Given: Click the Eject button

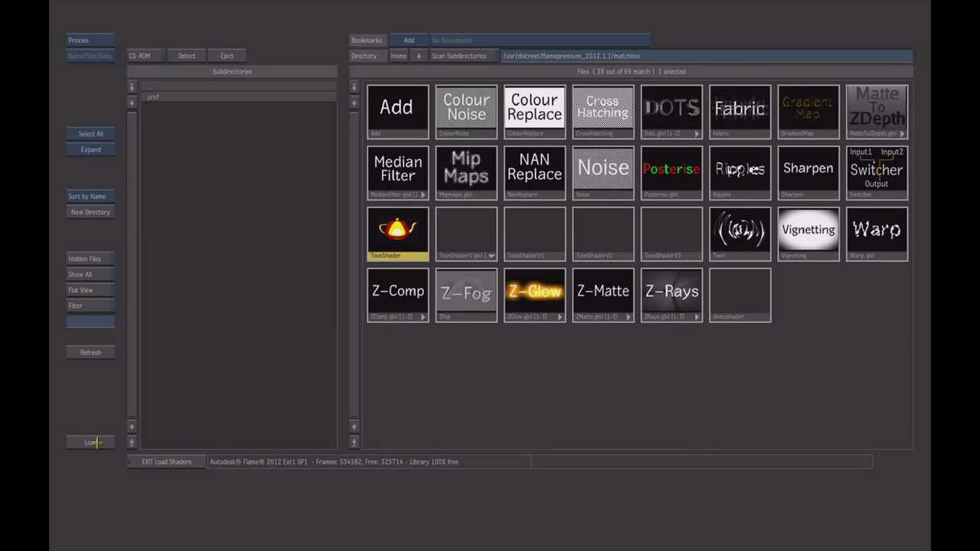Looking at the screenshot, I should click(227, 56).
